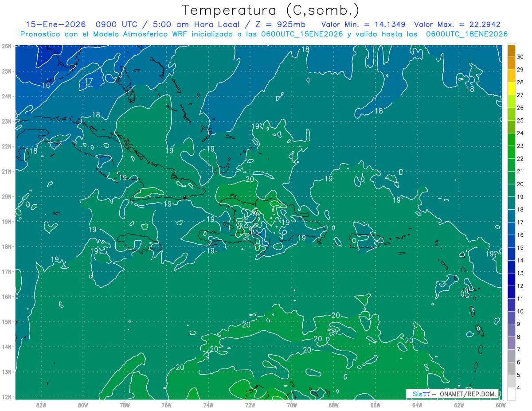Click the '82W' longitude axis label

[41, 405]
